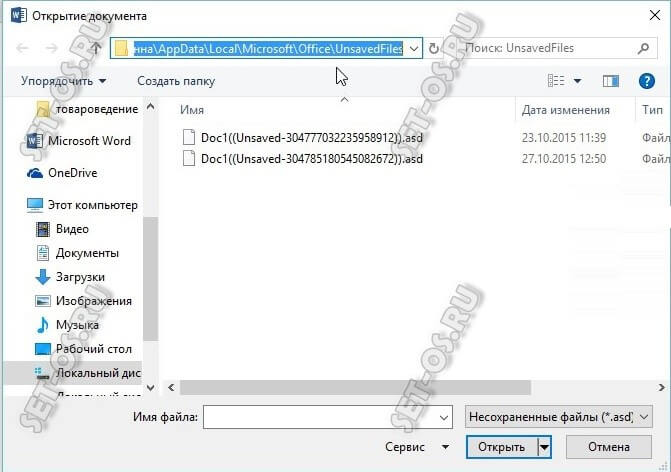Click the file list horizontal scrollbar thumb

point(355,388)
